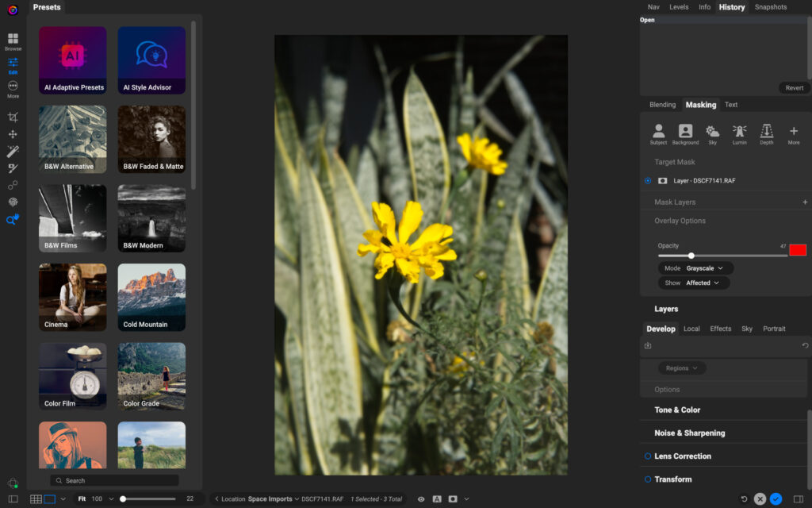The image size is (812, 508).
Task: Add a new mask layer with plus icon
Action: 806,202
